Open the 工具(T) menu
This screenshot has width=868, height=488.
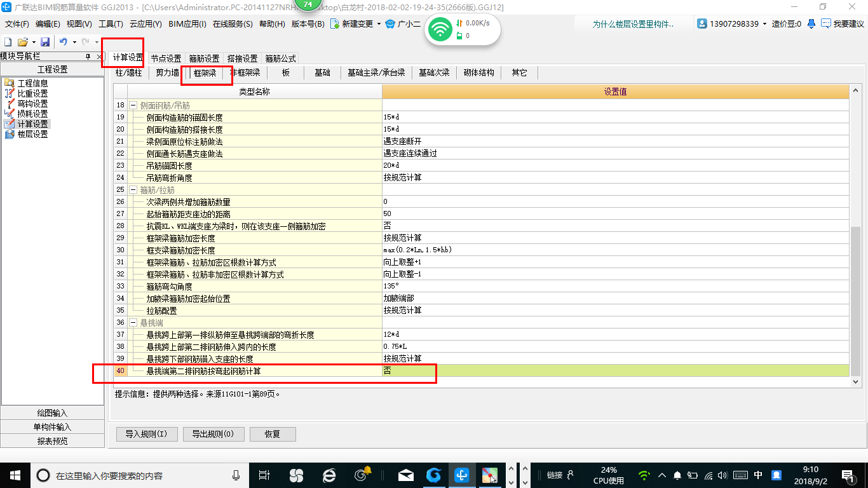[x=111, y=24]
